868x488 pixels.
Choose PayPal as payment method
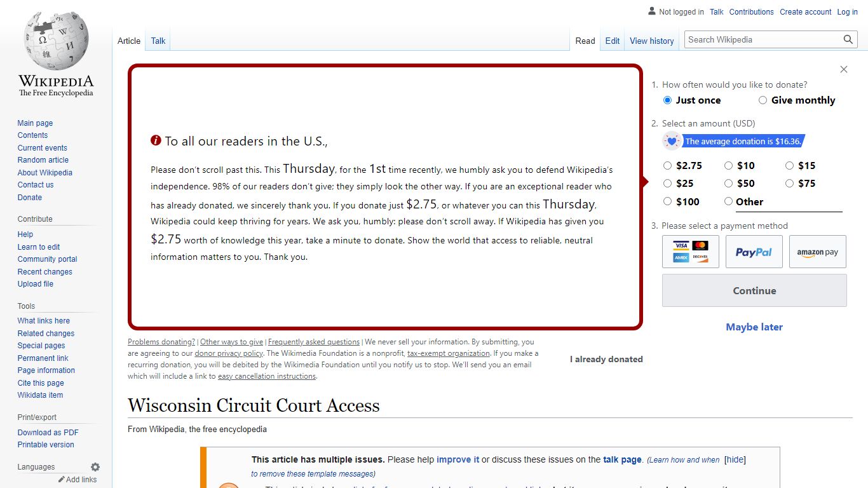(x=754, y=252)
